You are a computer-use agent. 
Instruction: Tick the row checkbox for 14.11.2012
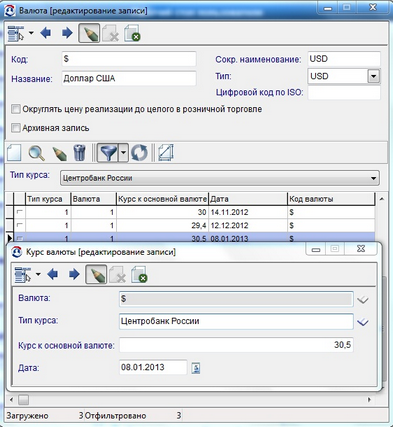coord(20,212)
